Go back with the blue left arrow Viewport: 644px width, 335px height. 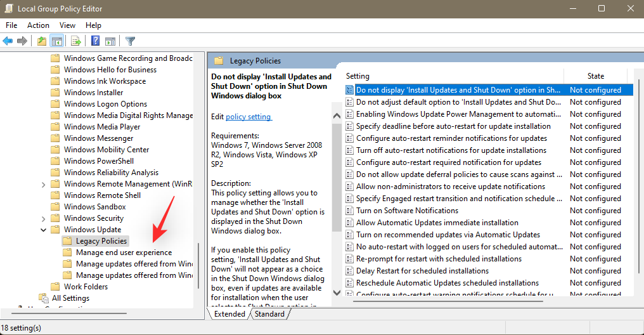pyautogui.click(x=8, y=41)
